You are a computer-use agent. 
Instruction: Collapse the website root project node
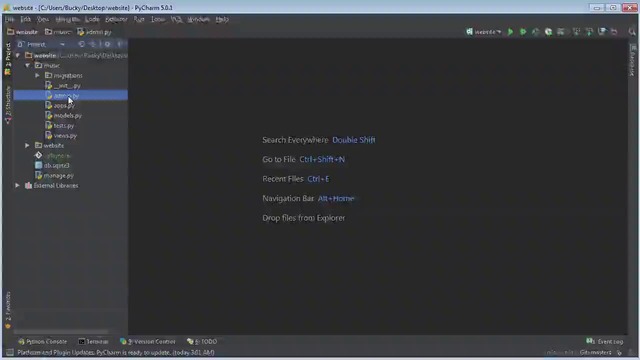pyautogui.click(x=18, y=55)
